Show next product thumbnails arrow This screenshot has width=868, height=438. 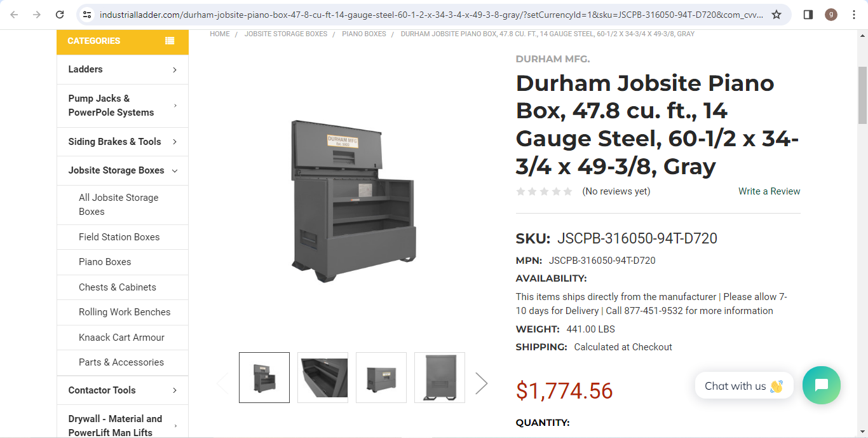482,383
